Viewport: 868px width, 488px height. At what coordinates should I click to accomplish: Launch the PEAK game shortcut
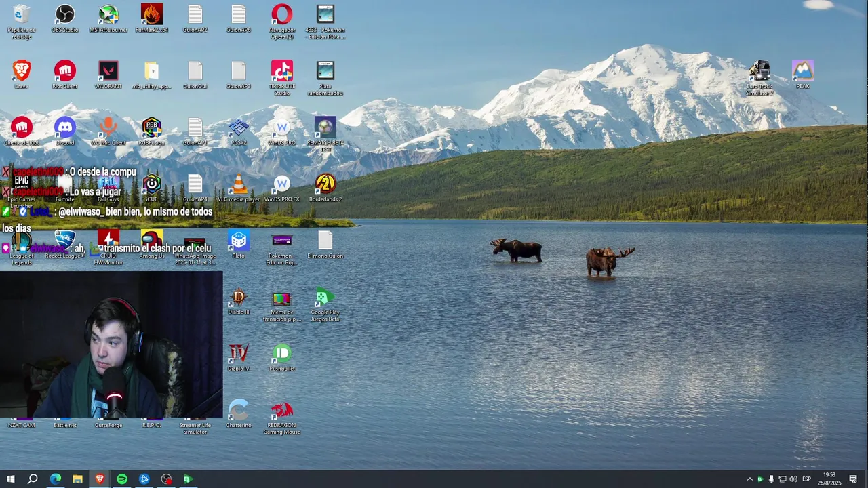[803, 75]
